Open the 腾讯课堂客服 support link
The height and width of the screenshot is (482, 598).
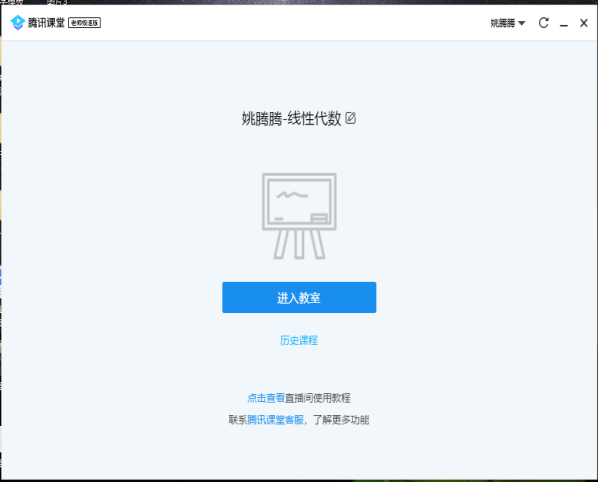[x=275, y=420]
